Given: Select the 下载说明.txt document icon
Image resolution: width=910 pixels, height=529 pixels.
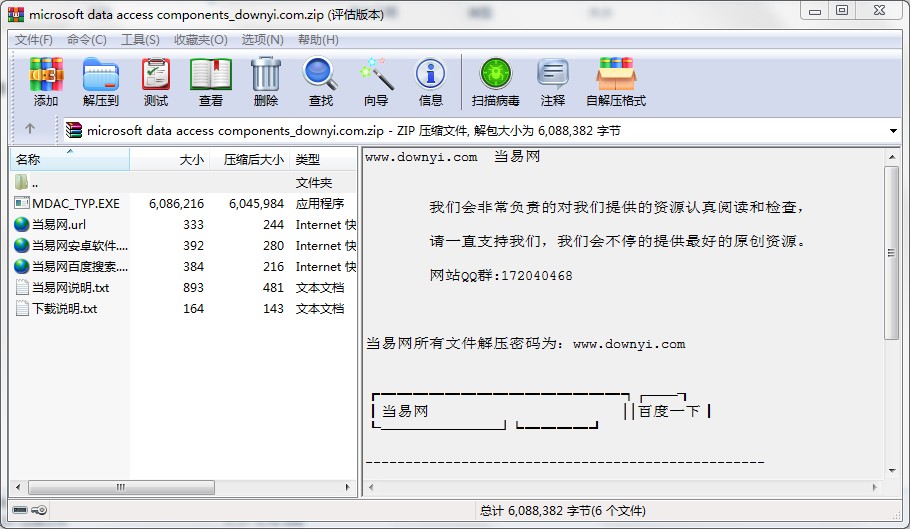Looking at the screenshot, I should pyautogui.click(x=22, y=308).
